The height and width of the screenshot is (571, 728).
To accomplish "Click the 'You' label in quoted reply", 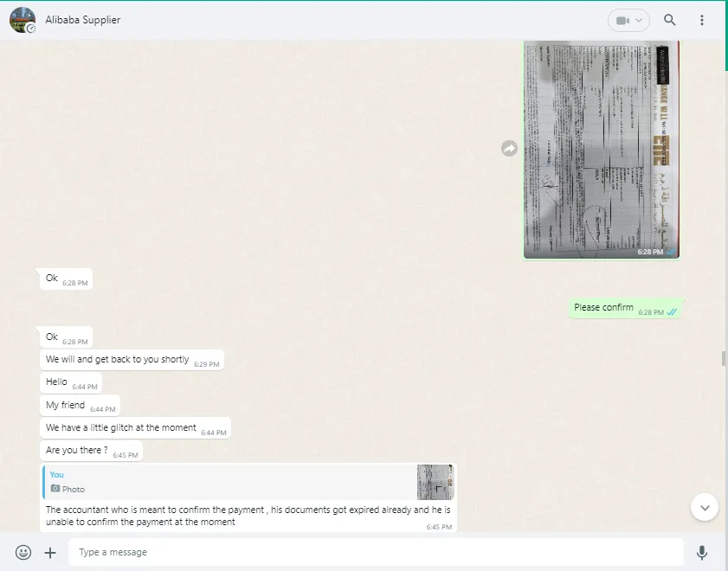I will point(56,474).
